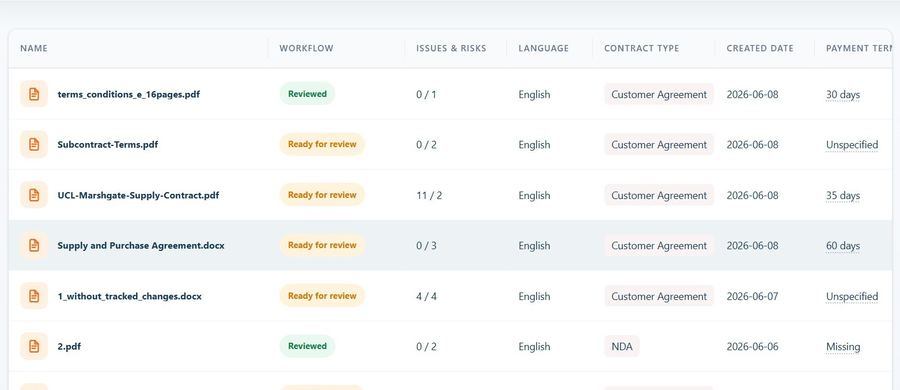Click 'Unspecified' payment terms for 1_without_tracked_changes.docx
900x390 pixels.
click(852, 296)
